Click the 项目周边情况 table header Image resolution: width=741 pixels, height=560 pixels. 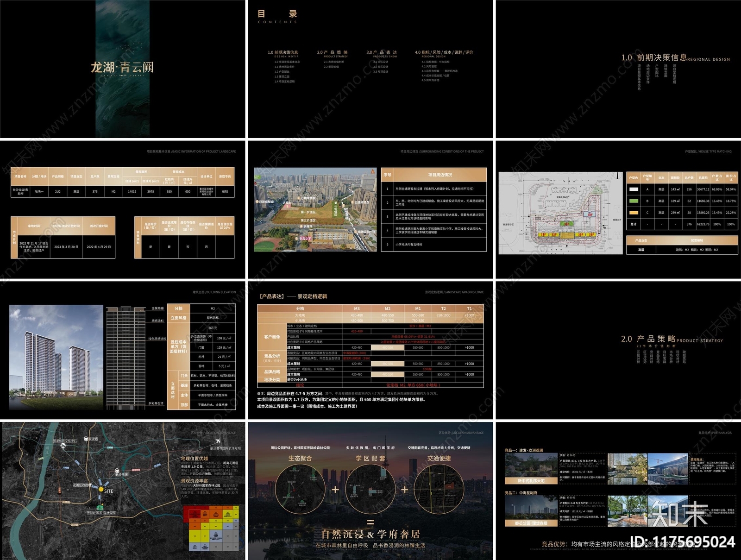(440, 175)
